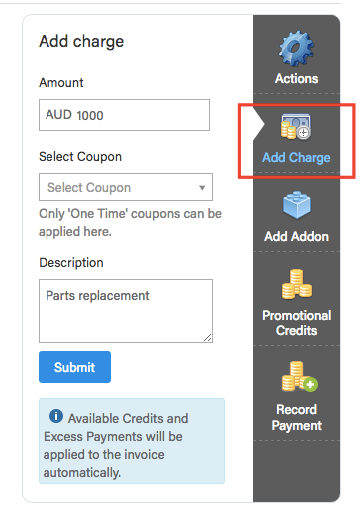Click the Submit button
This screenshot has width=361, height=515.
75,367
